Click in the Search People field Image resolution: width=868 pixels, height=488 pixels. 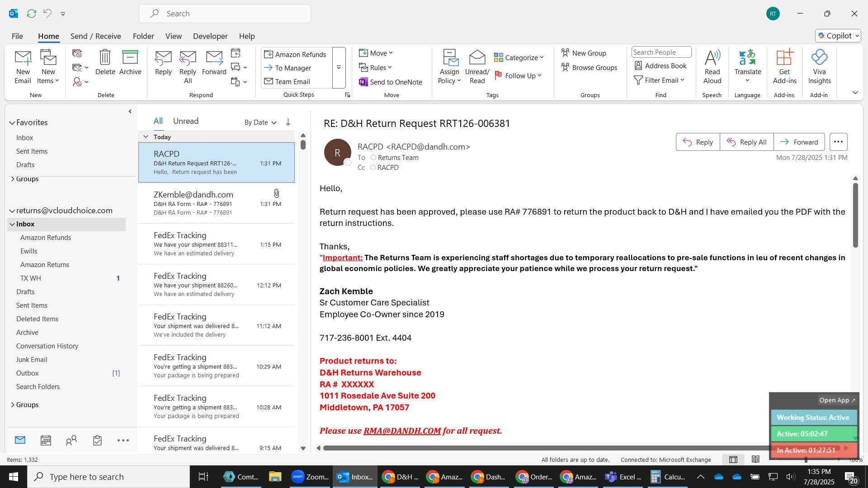(x=661, y=52)
